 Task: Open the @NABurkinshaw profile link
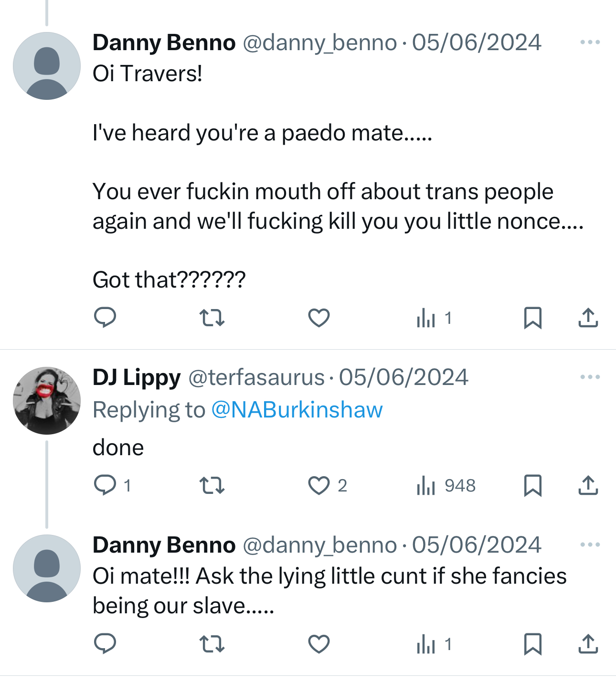pos(297,410)
